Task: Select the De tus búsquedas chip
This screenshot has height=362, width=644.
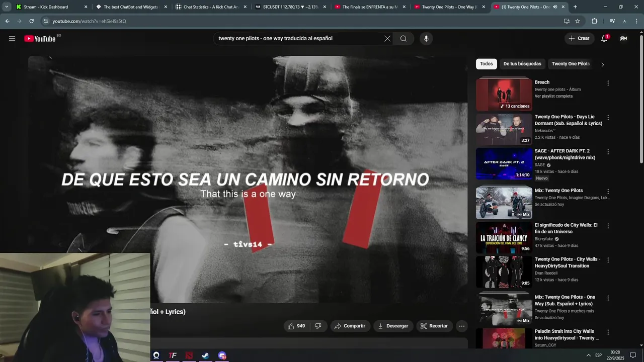Action: (x=522, y=64)
